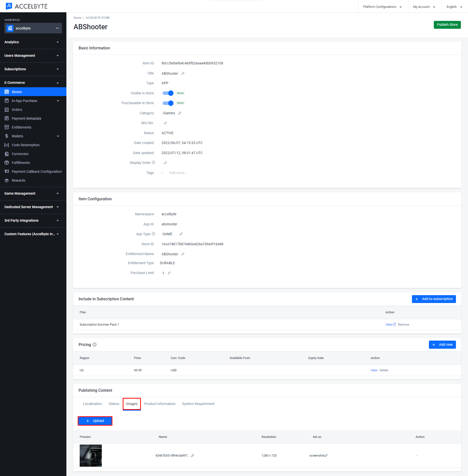This screenshot has height=476, width=468.
Task: Open the My Account menu
Action: 424,7
